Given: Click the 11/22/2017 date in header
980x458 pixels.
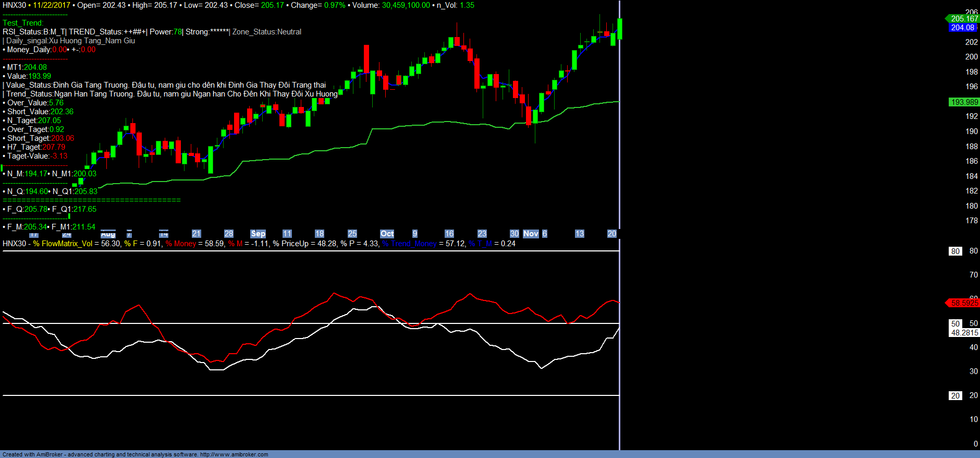Looking at the screenshot, I should click(52, 5).
